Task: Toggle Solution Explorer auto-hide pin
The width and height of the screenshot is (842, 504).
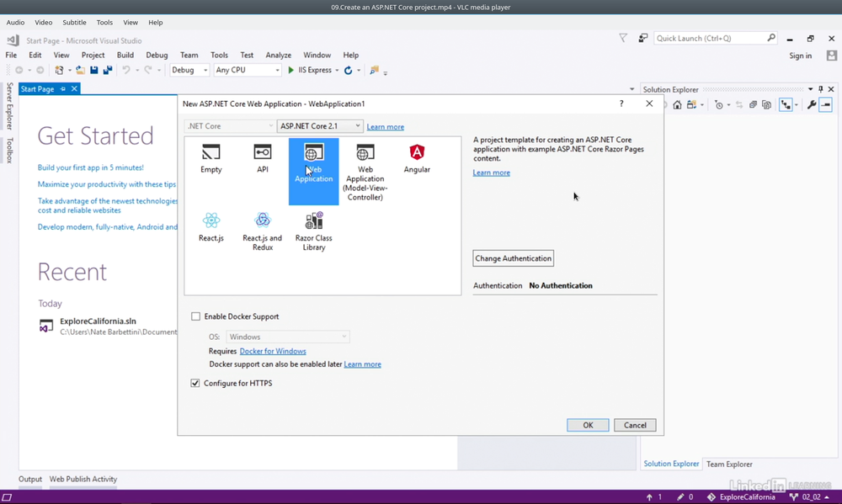Action: point(820,89)
